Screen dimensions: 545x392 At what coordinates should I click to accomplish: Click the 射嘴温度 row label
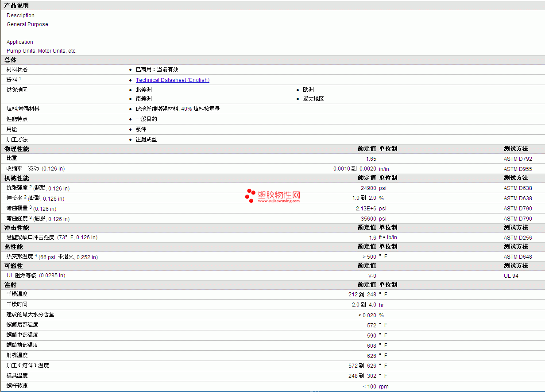(17, 355)
